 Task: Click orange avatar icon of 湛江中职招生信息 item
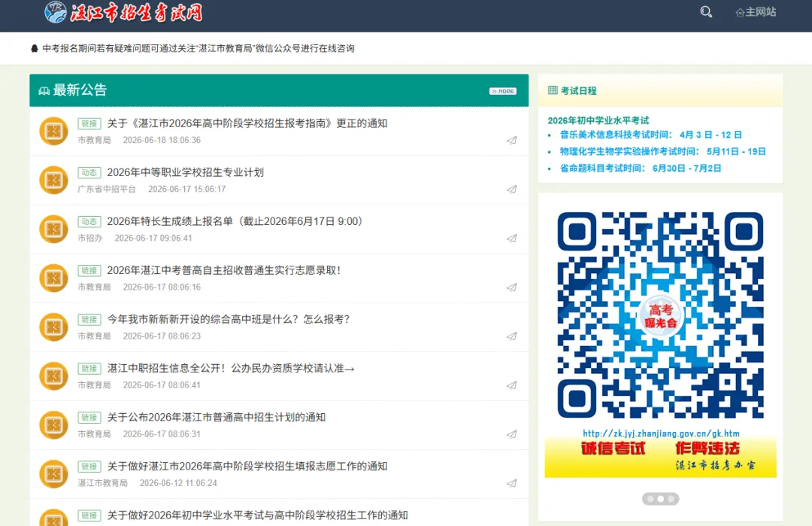point(54,376)
